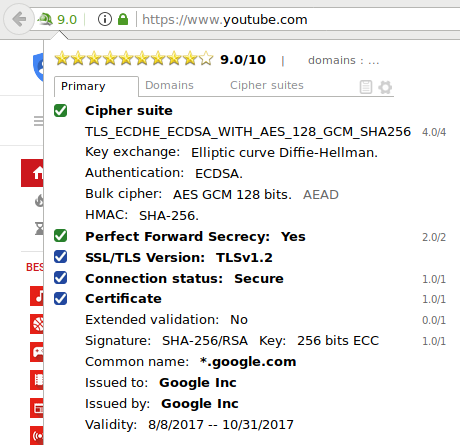Click the clipboard report icon beside gear
460x445 pixels.
tap(366, 87)
